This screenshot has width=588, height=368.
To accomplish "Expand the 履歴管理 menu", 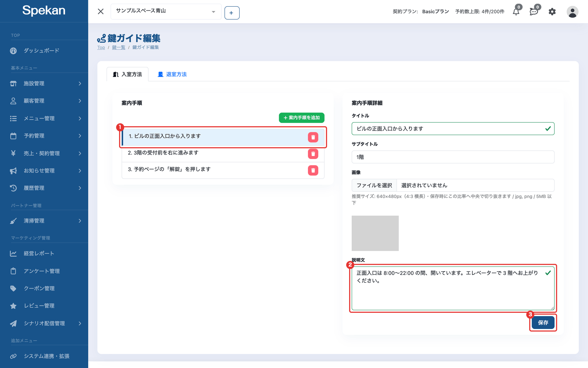I will click(44, 188).
